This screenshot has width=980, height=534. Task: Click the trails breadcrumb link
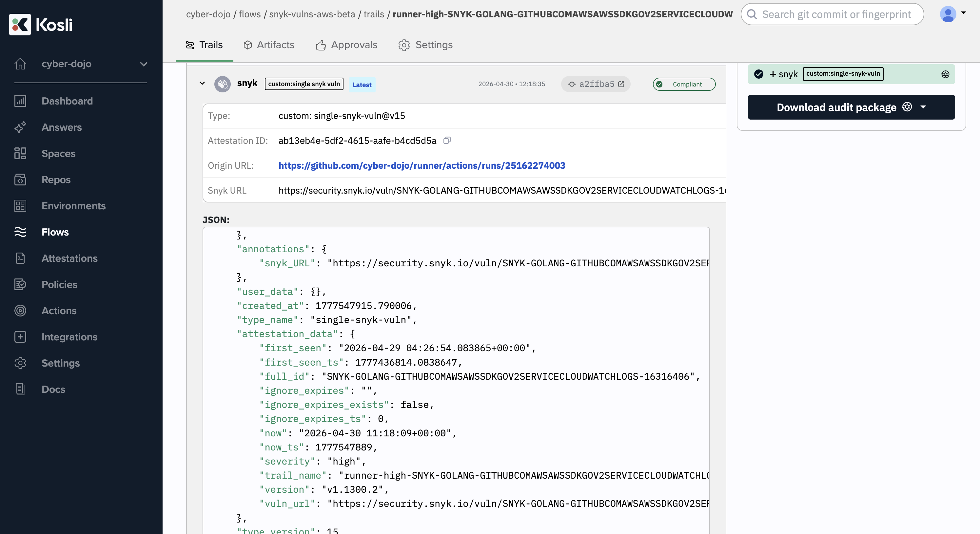click(x=374, y=14)
